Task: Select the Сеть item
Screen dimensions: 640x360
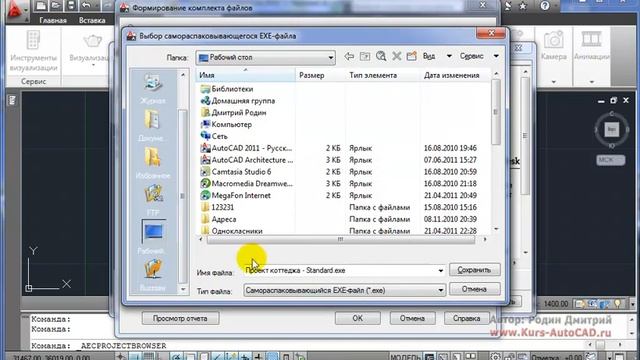Action: [214, 136]
